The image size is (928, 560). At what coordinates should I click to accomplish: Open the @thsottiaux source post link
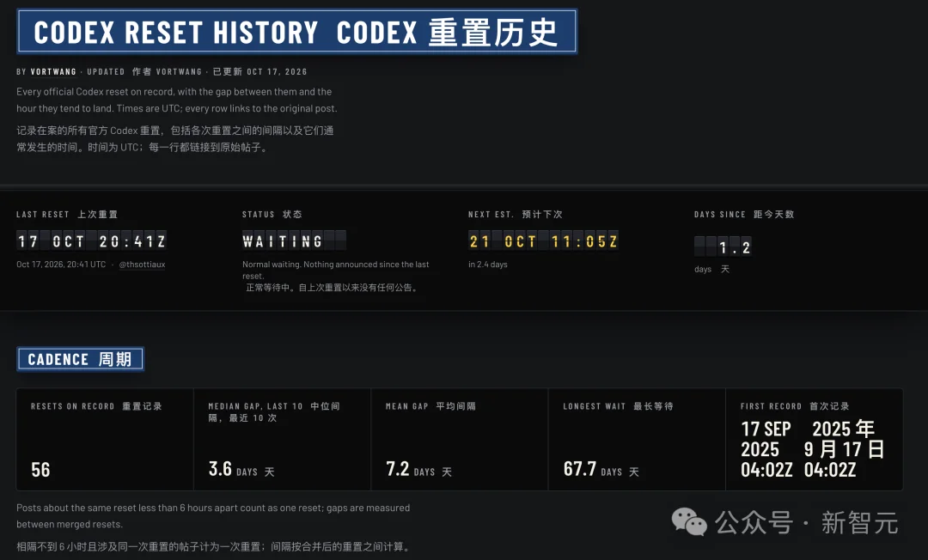tap(142, 265)
